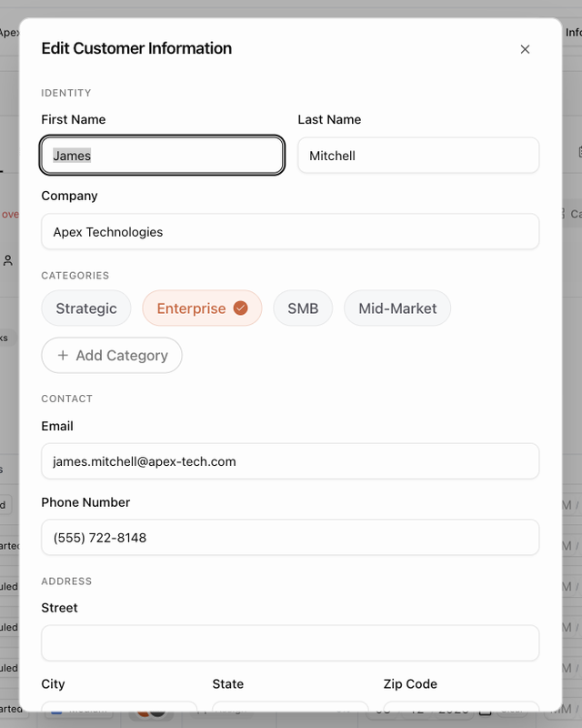Screen dimensions: 582x728
Task: Click the empty Street input field
Action: coord(290,643)
